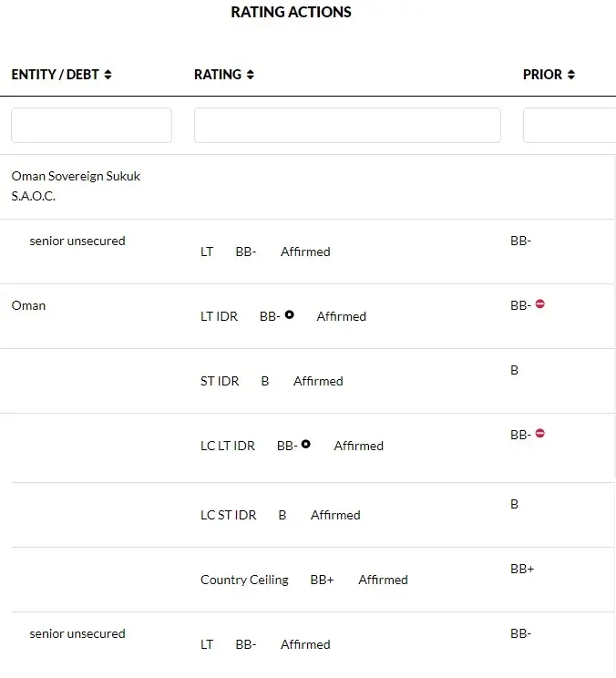
Task: Click the ENTITY / DEBT header label
Action: click(x=55, y=75)
